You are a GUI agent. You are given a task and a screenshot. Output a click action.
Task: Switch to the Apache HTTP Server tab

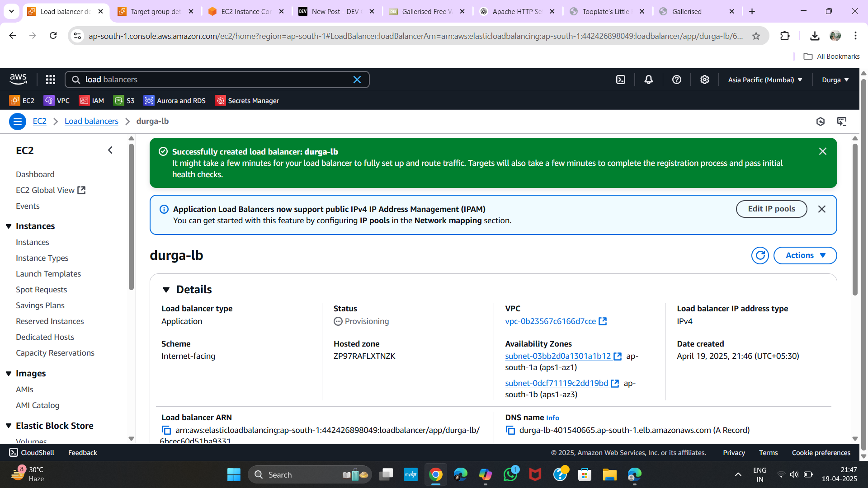point(517,11)
